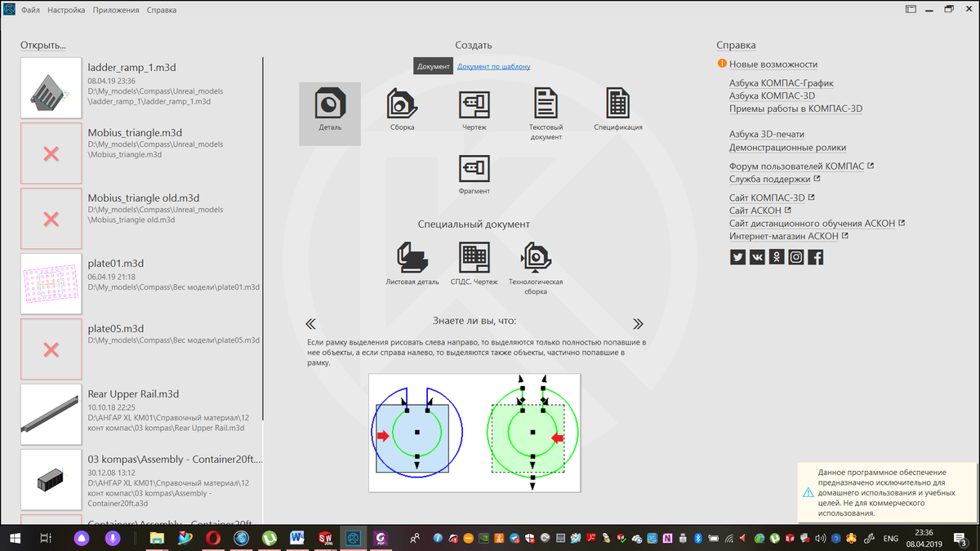Open SolidWorks 2016 from the taskbar

325,538
